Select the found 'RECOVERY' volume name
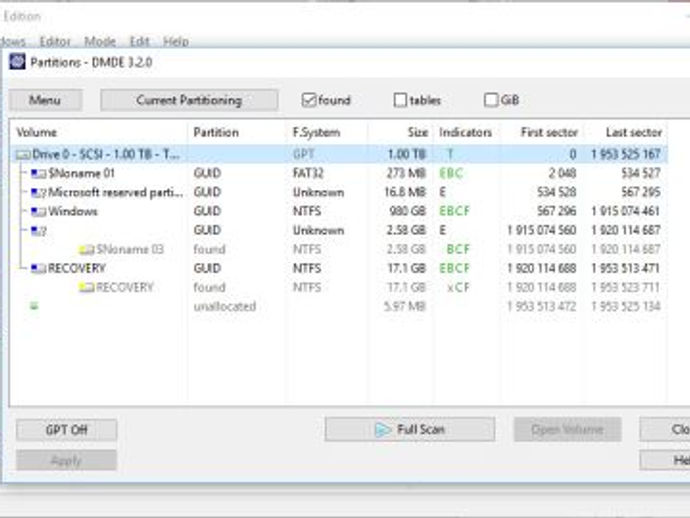 (x=125, y=288)
